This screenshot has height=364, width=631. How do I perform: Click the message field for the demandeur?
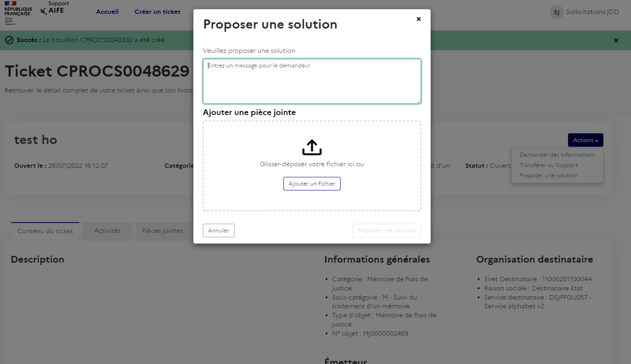(x=312, y=81)
